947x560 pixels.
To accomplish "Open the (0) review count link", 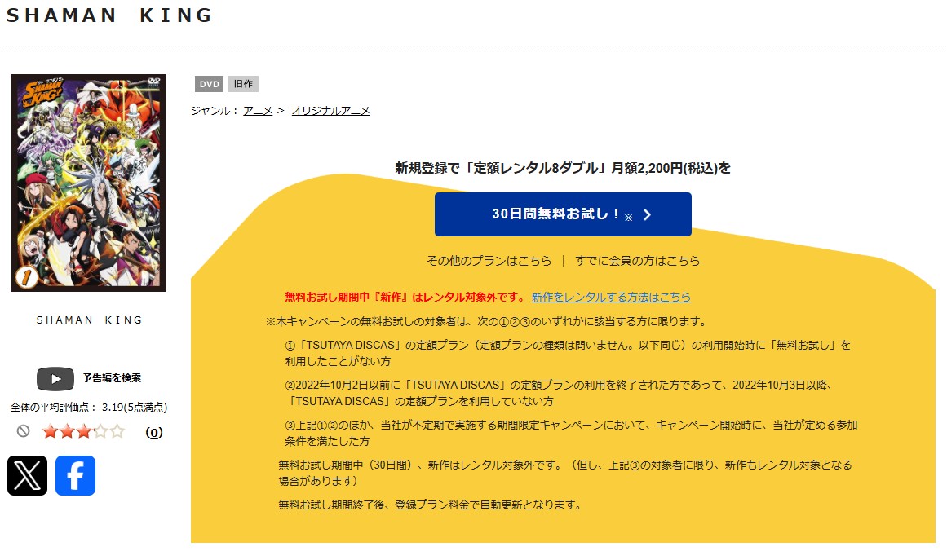I will coord(153,432).
